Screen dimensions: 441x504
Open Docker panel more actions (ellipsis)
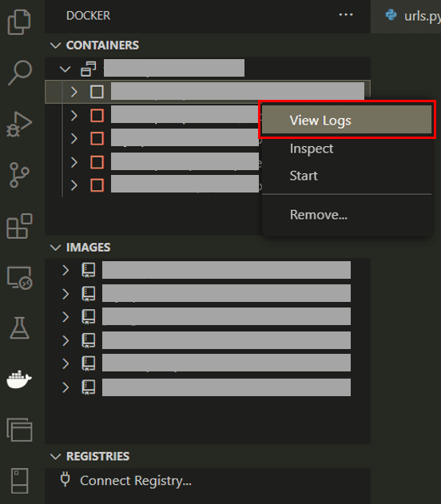click(x=346, y=15)
